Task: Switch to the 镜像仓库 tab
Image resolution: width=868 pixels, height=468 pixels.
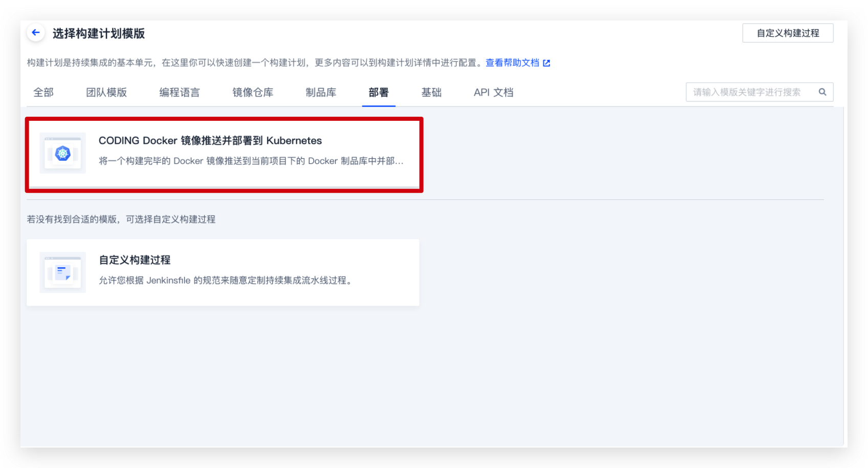Action: click(x=253, y=93)
